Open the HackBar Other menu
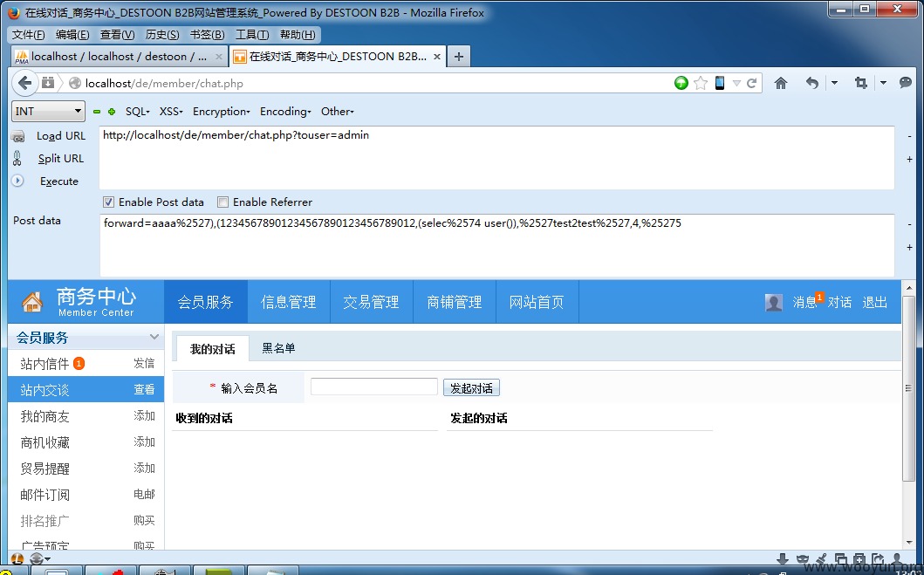This screenshot has width=924, height=575. coord(337,112)
